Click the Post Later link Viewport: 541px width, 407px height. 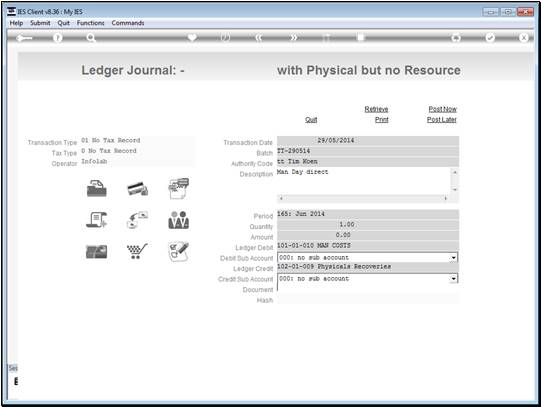442,119
